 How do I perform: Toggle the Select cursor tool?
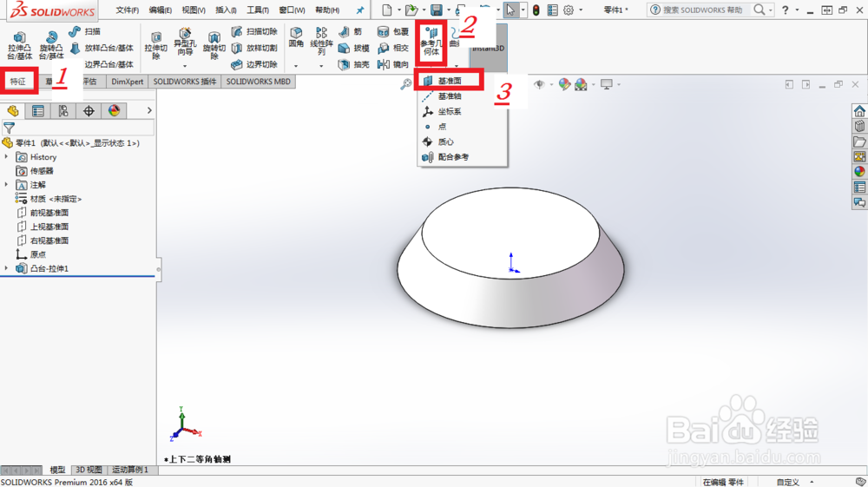click(x=510, y=10)
